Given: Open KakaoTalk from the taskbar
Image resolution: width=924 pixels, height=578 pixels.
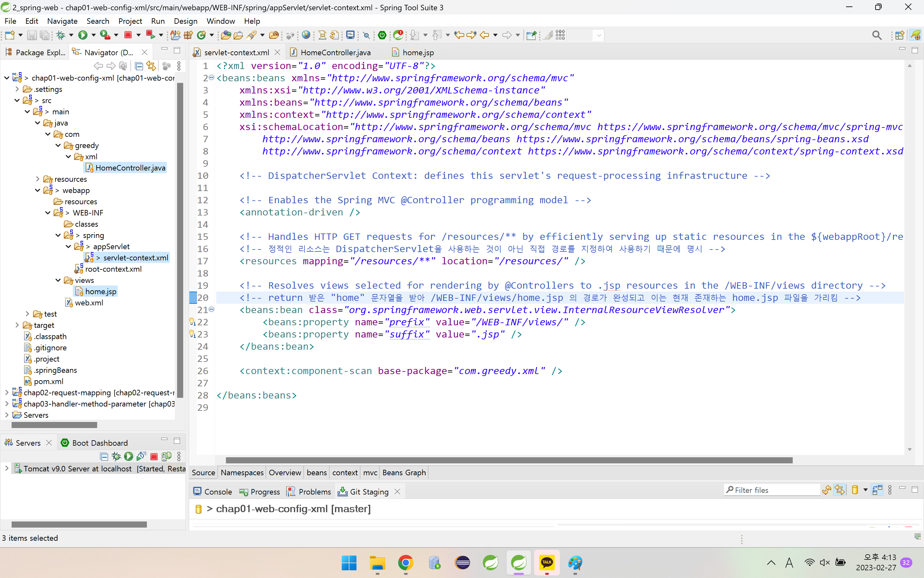Looking at the screenshot, I should coord(547,563).
